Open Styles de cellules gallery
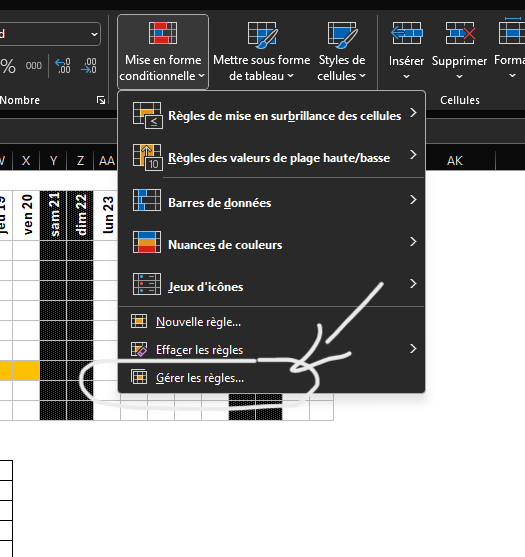The width and height of the screenshot is (525, 557). tap(341, 52)
